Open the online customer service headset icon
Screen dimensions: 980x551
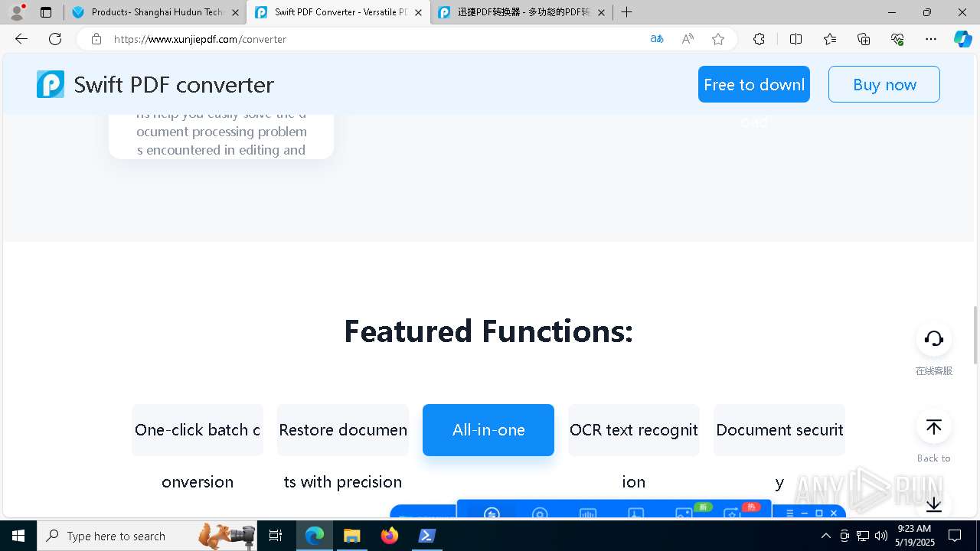click(933, 338)
